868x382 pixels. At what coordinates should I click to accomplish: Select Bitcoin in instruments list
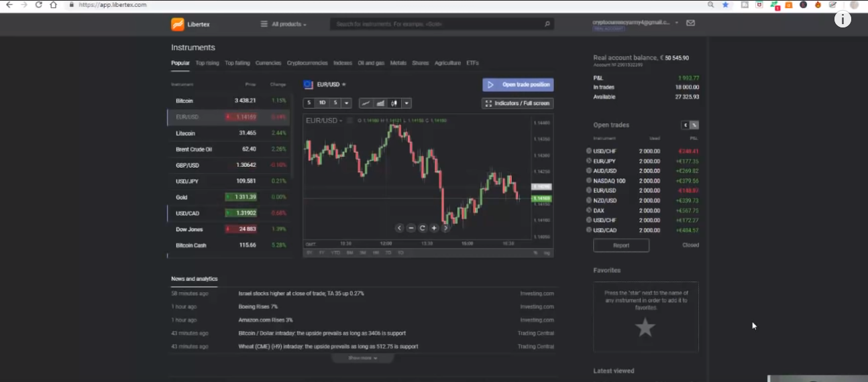229,101
